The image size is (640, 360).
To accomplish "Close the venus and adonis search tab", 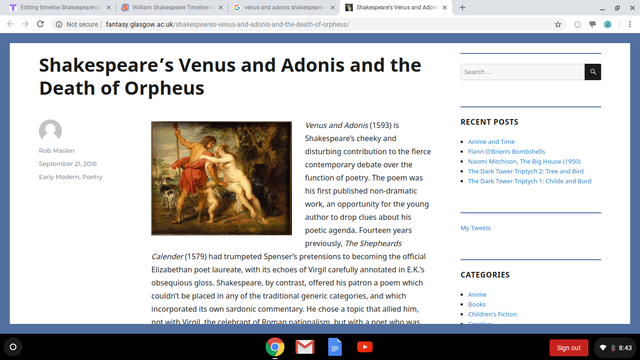I will click(x=333, y=7).
